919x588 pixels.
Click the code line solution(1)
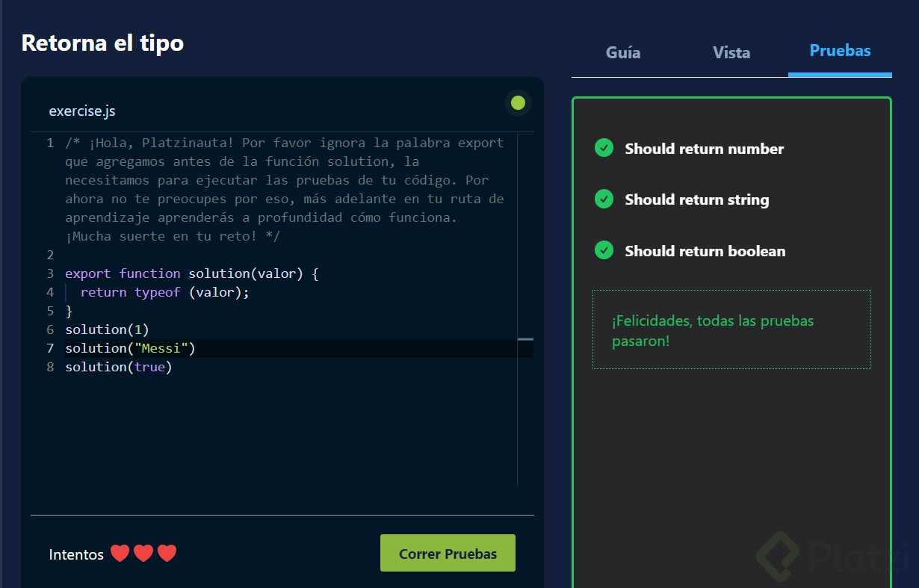[x=108, y=329]
